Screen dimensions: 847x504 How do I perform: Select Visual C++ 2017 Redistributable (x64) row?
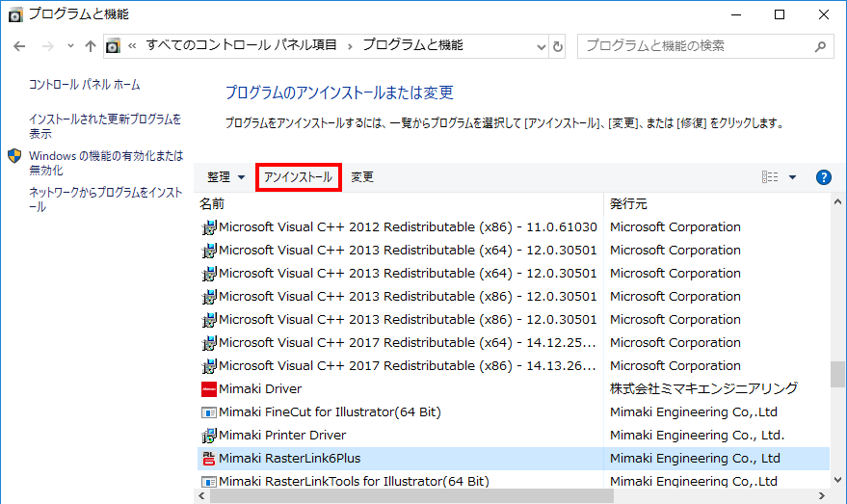pyautogui.click(x=514, y=343)
